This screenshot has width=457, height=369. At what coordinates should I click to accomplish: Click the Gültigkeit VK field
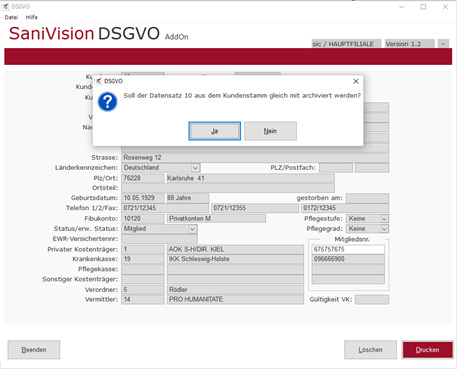tap(372, 299)
